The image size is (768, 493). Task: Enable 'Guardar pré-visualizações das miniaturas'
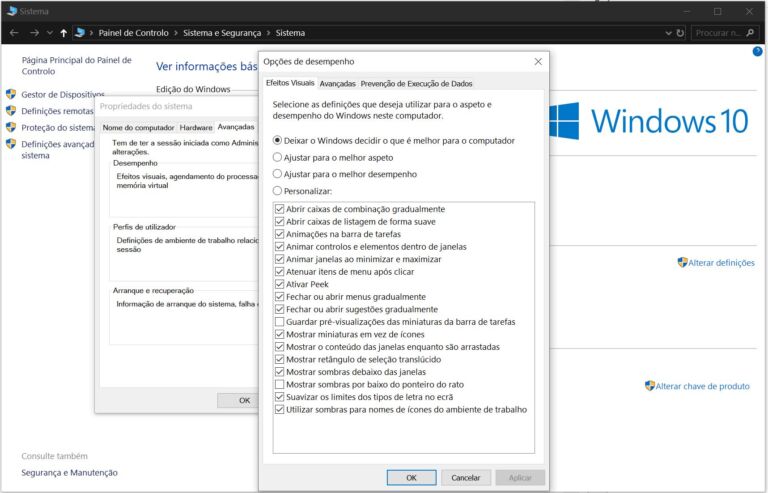(x=279, y=322)
